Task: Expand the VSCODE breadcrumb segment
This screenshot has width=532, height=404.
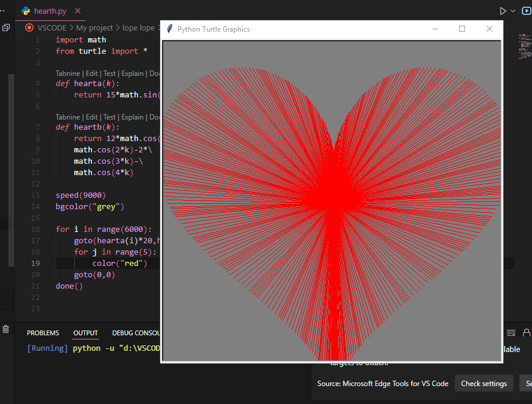Action: pos(52,28)
